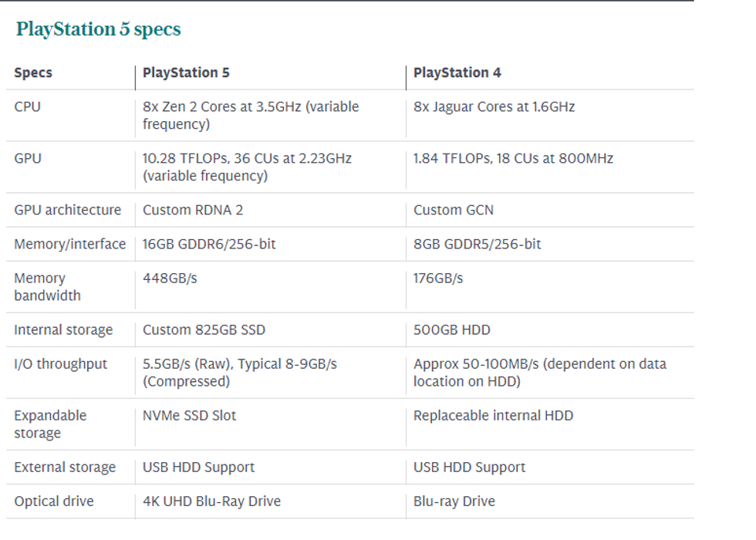Click the "NVMe SSD Slot" cell

190,416
